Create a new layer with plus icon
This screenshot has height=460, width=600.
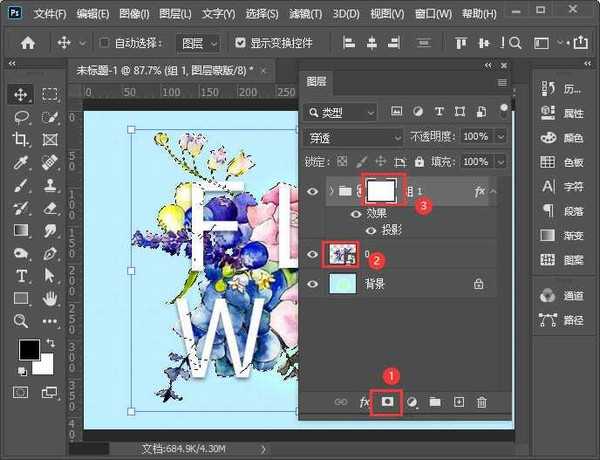[459, 402]
